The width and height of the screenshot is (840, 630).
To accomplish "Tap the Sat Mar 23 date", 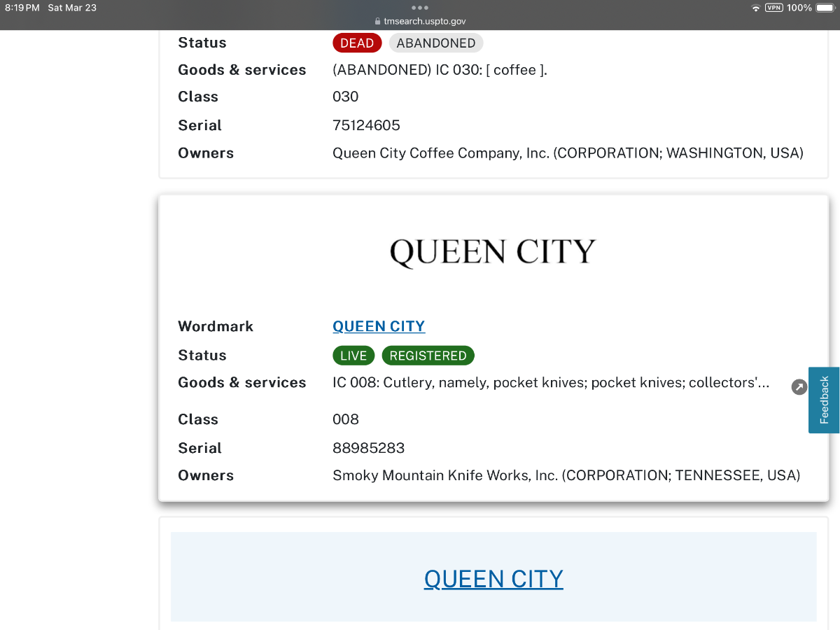I will (x=72, y=8).
